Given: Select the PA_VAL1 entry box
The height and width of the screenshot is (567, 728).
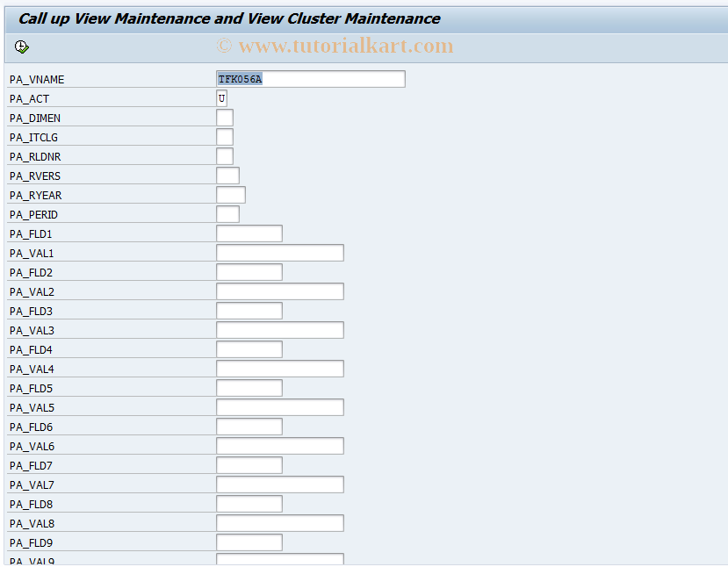Looking at the screenshot, I should tap(279, 252).
